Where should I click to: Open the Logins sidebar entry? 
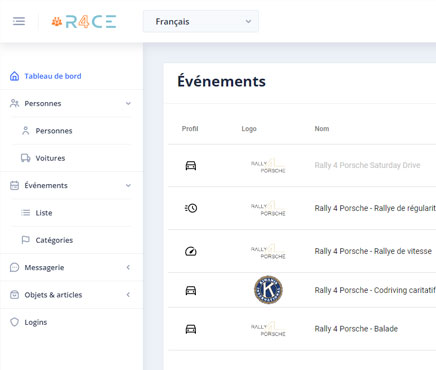point(36,322)
